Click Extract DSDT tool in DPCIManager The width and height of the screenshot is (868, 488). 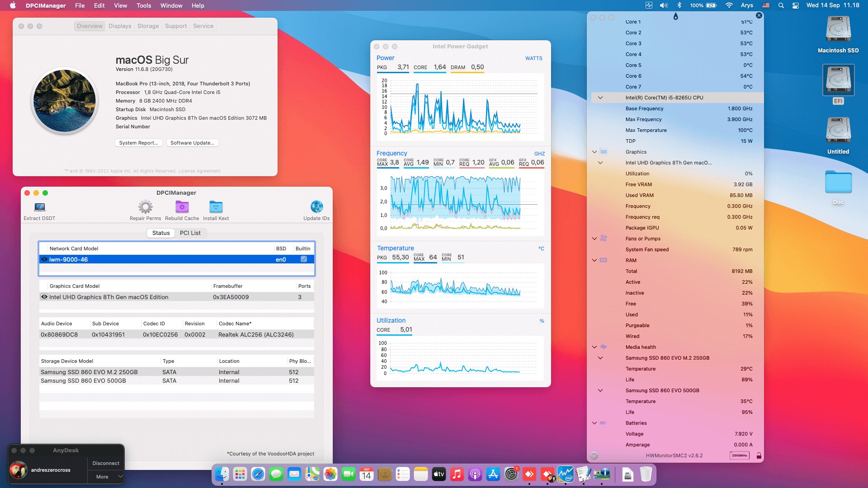coord(39,211)
